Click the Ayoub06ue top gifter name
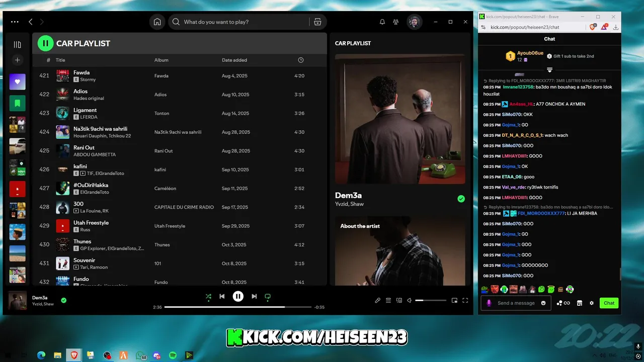644x362 pixels. tap(530, 53)
